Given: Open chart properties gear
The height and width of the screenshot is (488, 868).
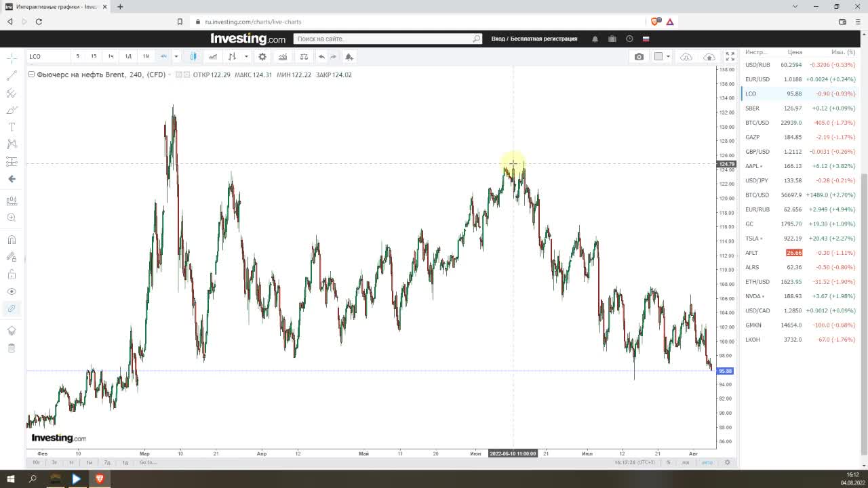Looking at the screenshot, I should (262, 56).
